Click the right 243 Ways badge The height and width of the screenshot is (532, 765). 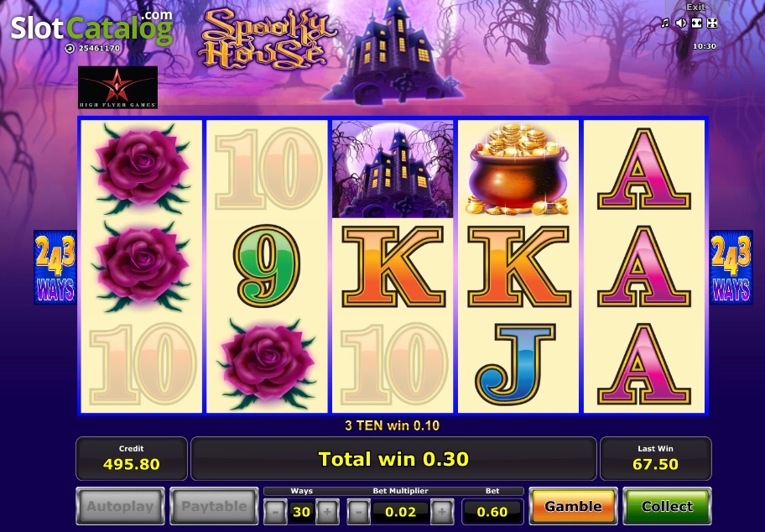coord(731,268)
